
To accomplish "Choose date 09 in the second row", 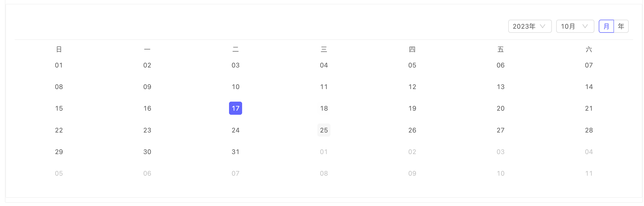I will [147, 87].
